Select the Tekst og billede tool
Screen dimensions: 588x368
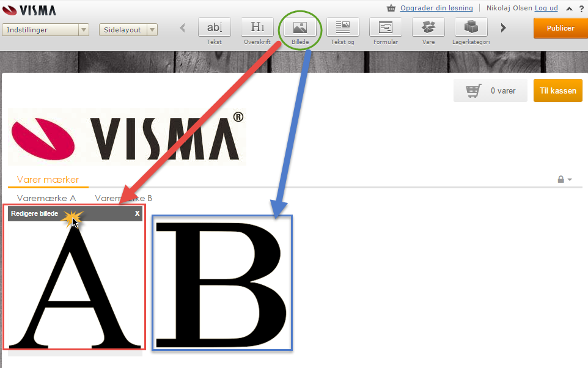pyautogui.click(x=343, y=28)
